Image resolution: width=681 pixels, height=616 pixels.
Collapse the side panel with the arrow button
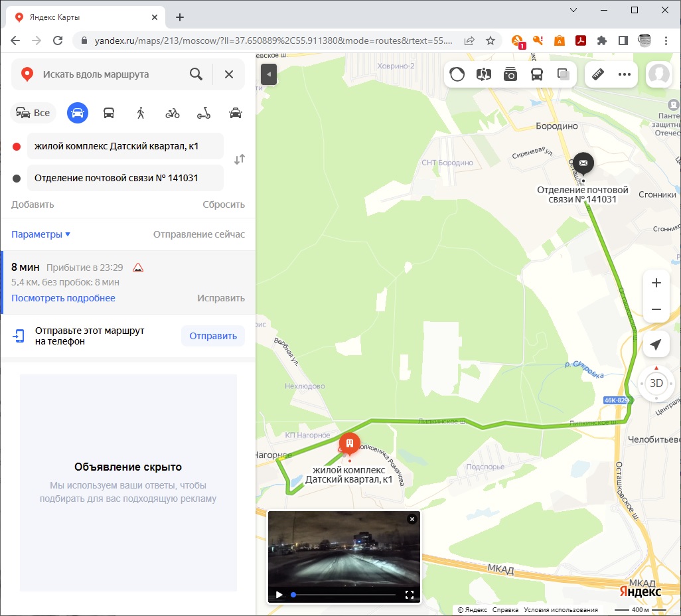[269, 74]
